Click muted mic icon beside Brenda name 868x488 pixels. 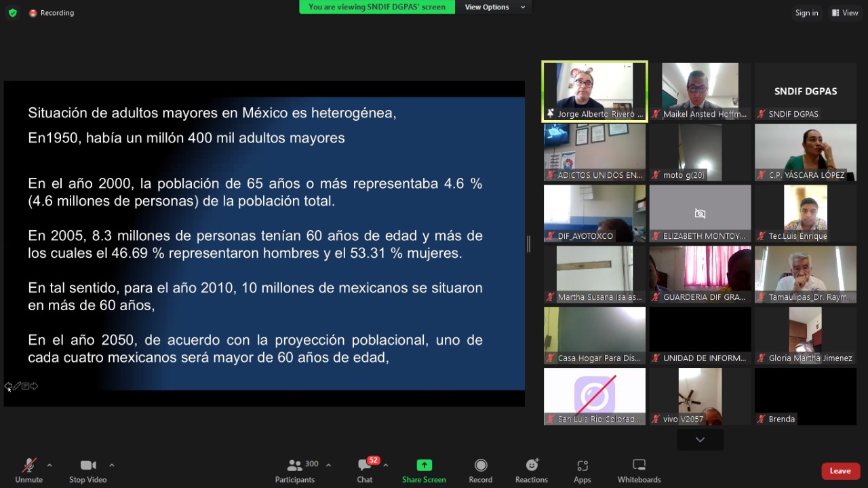(762, 419)
